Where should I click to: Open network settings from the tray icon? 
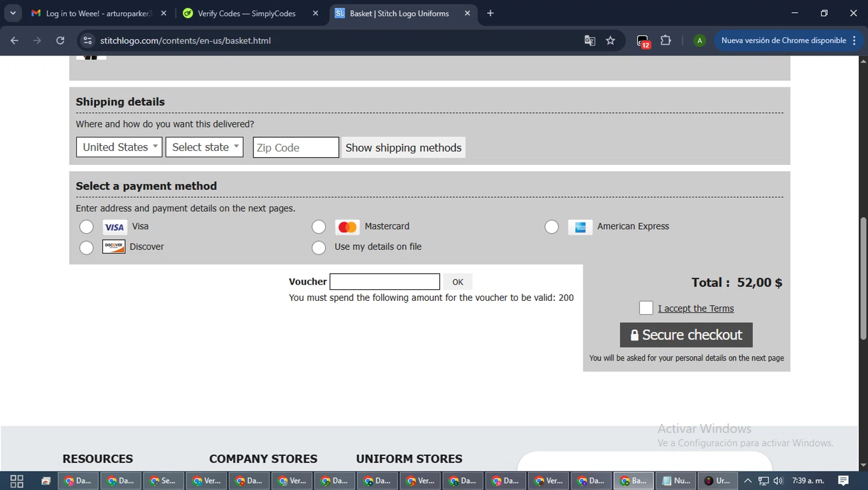(x=764, y=481)
